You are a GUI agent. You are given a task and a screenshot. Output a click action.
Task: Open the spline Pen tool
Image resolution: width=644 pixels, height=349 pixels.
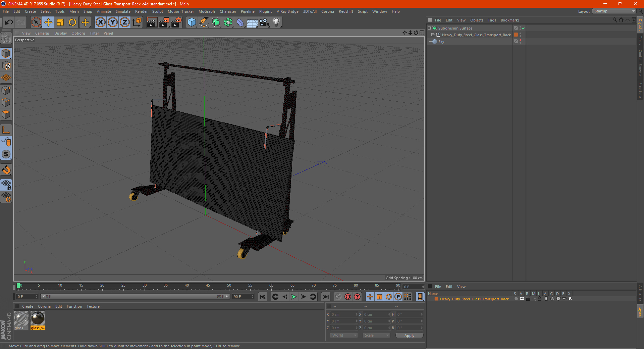click(204, 22)
